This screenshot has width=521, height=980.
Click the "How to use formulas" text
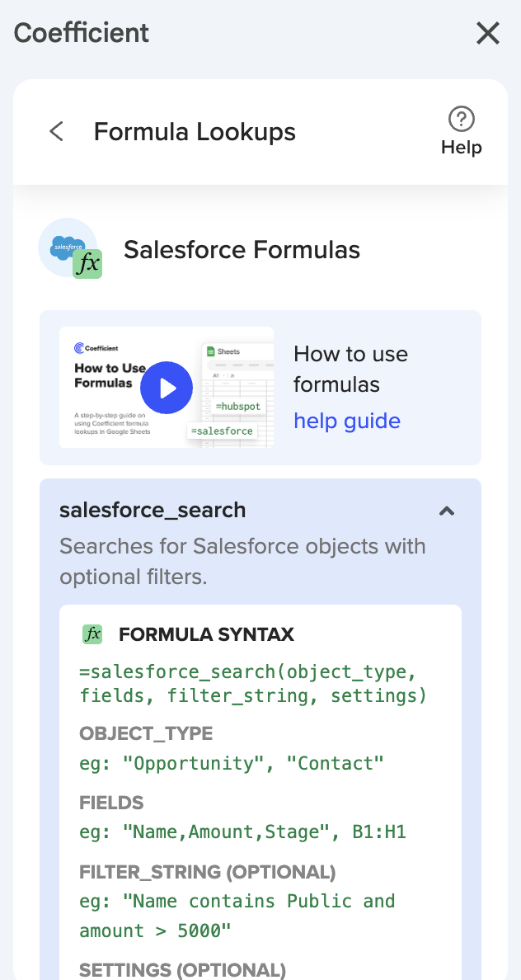pos(350,369)
